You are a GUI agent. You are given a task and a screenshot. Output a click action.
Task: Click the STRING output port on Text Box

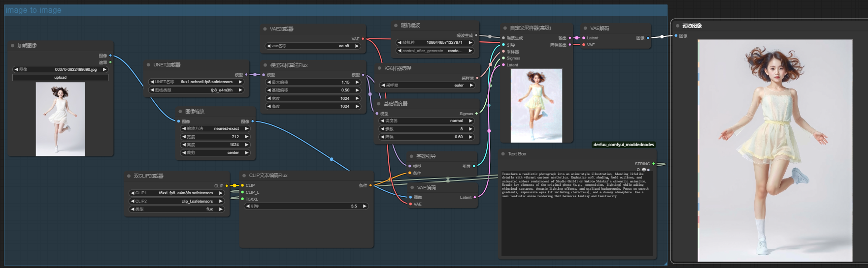[x=654, y=164]
